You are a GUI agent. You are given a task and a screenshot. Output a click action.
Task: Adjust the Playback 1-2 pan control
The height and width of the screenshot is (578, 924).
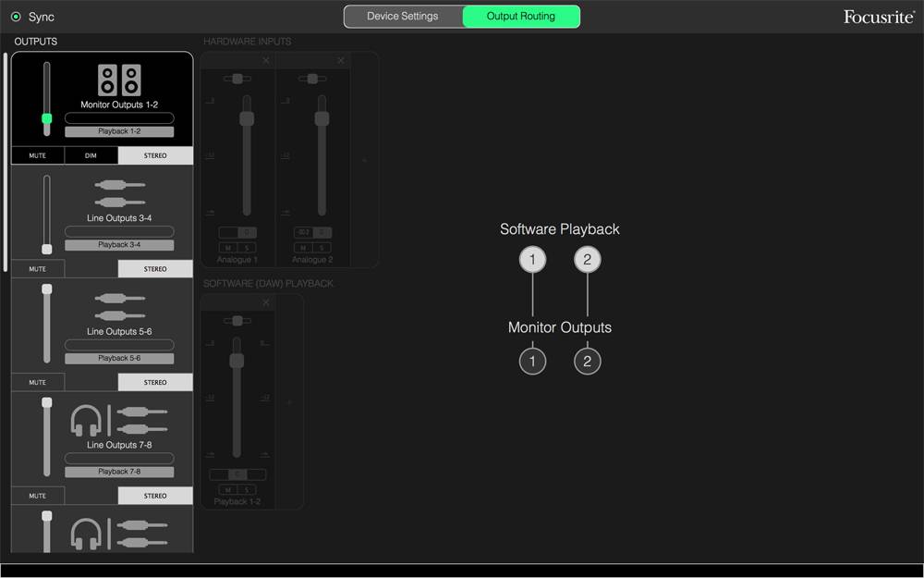[237, 321]
